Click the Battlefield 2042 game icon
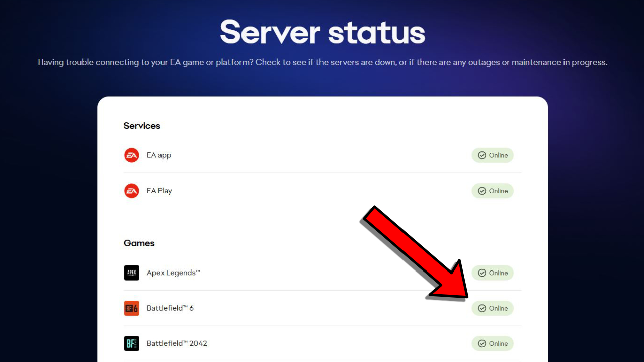 pyautogui.click(x=131, y=343)
